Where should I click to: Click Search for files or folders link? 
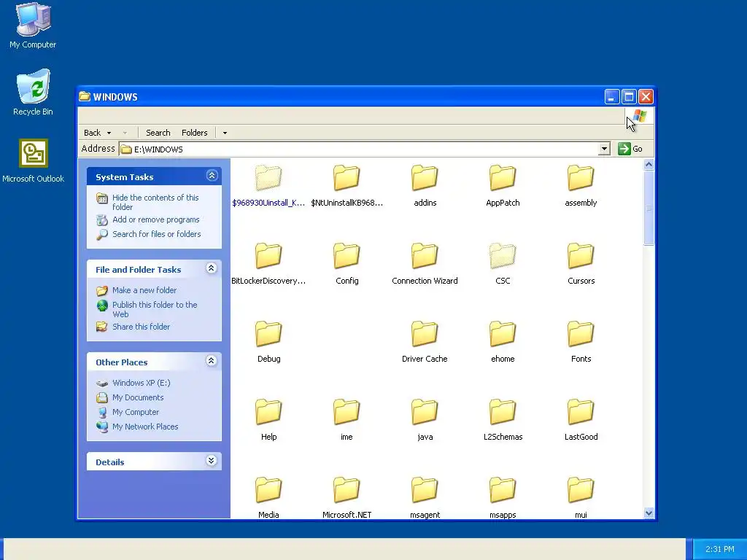[x=156, y=234]
